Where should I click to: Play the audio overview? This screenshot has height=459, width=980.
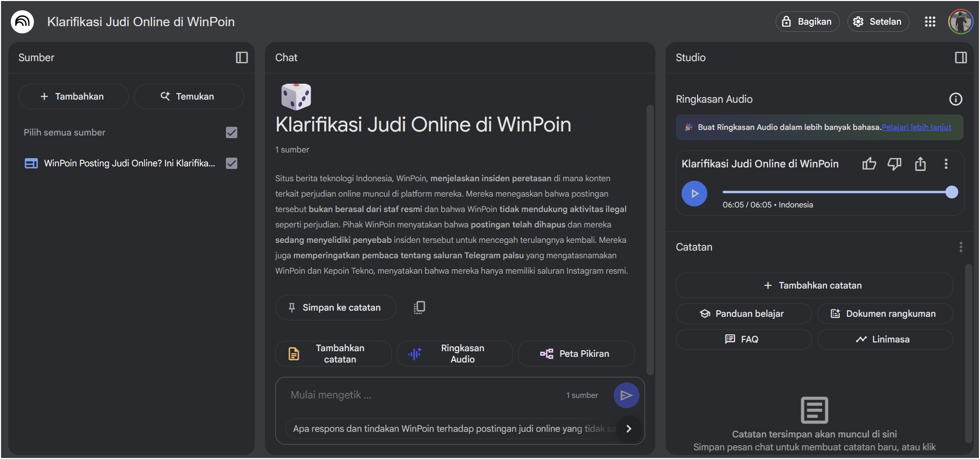(694, 194)
